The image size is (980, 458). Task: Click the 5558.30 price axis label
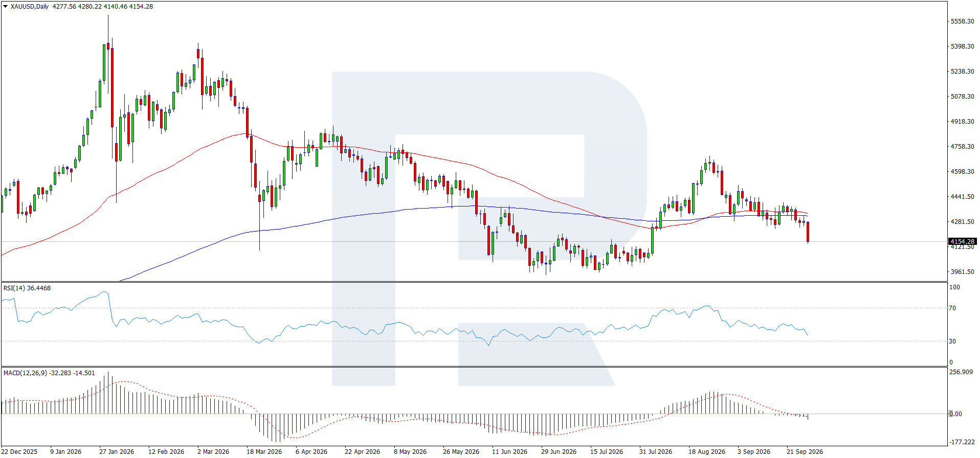tap(962, 21)
